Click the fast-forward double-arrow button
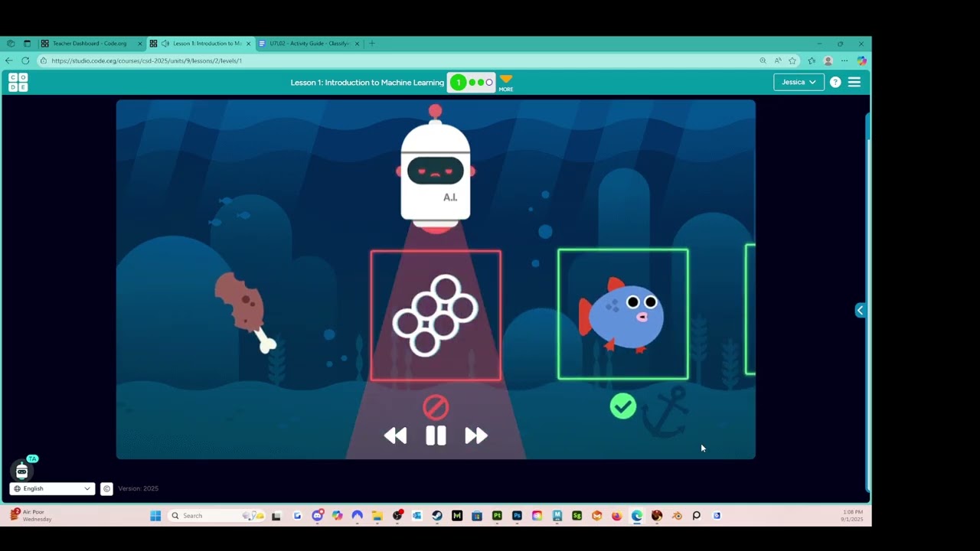Viewport: 980px width, 551px height. (476, 435)
